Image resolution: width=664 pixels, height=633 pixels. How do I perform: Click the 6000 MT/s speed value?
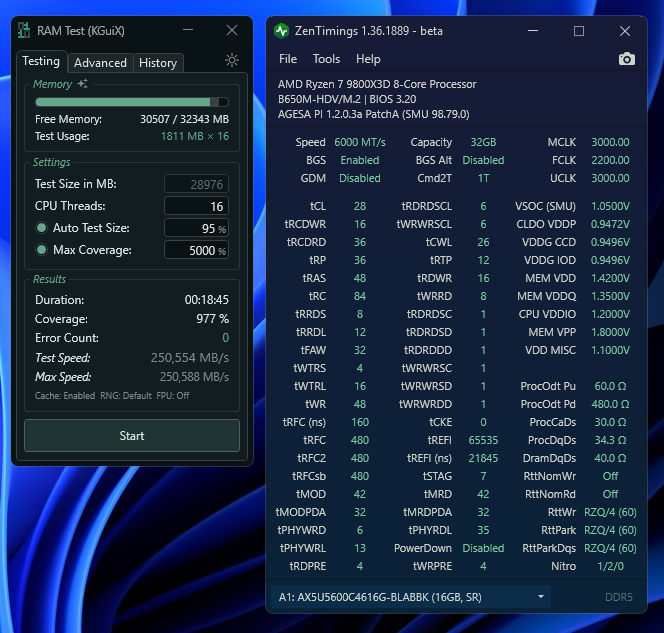point(360,142)
